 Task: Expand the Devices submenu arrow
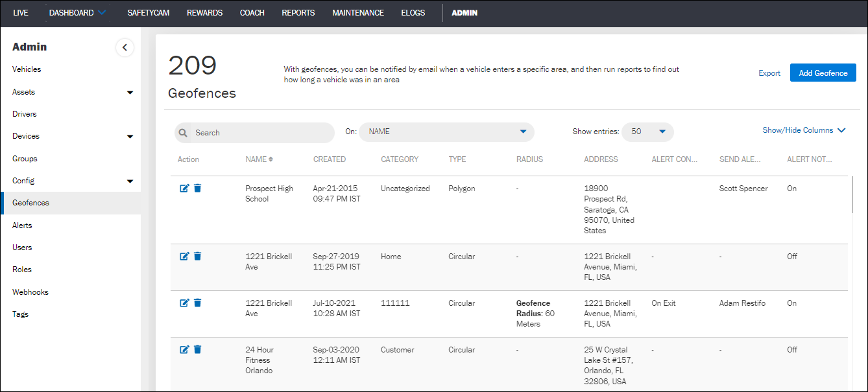(130, 137)
